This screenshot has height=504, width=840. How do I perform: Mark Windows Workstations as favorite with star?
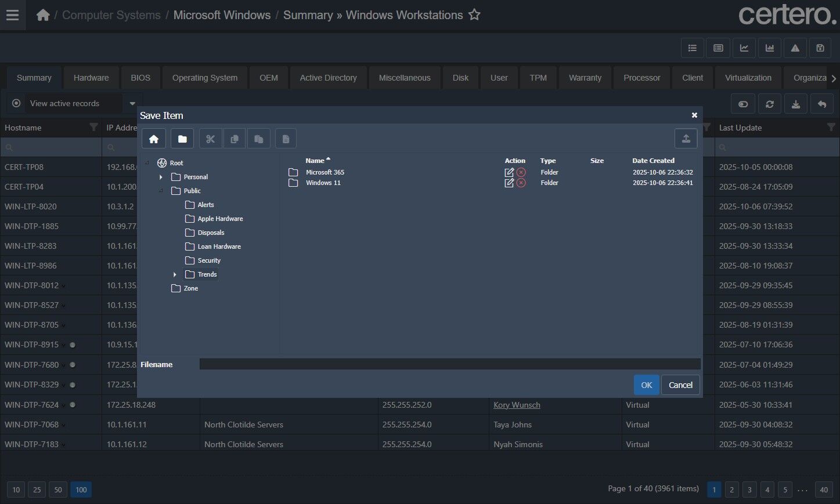pos(474,15)
